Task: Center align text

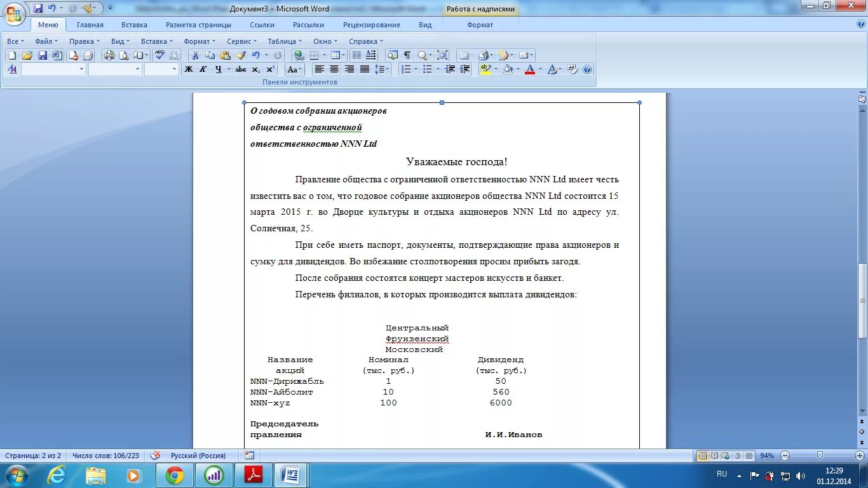Action: point(334,69)
